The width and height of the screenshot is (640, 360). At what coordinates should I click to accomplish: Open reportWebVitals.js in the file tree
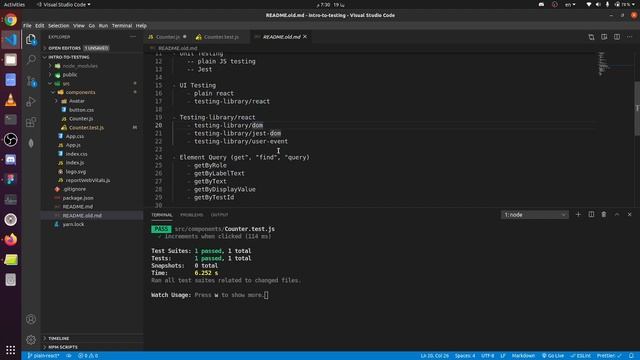[x=88, y=180]
